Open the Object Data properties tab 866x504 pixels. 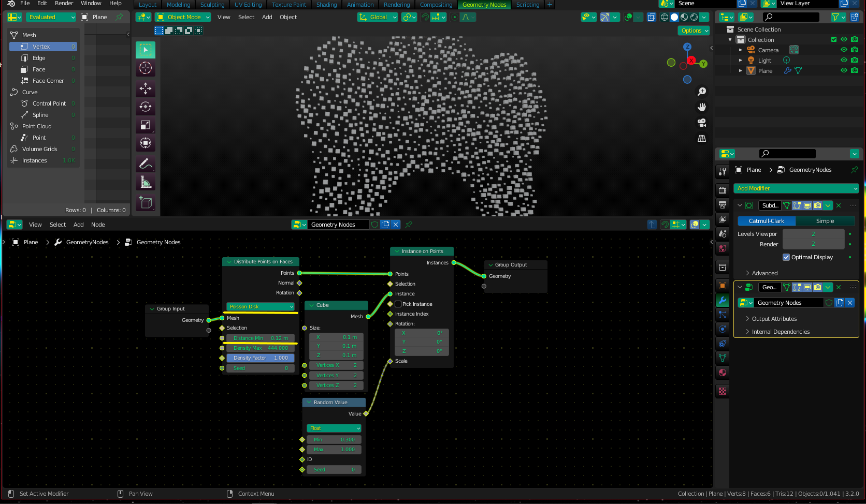pos(723,358)
